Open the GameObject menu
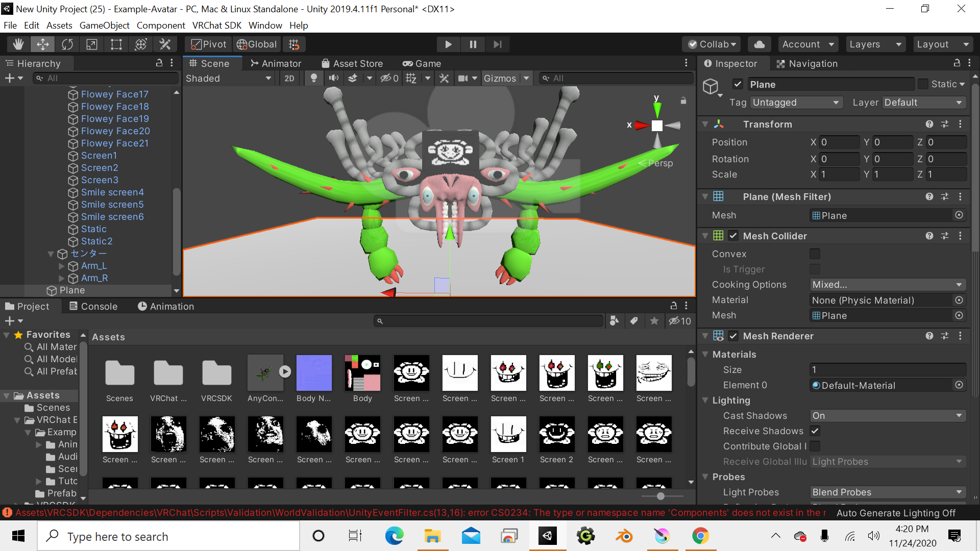Screen dimensions: 980x551 [105, 25]
